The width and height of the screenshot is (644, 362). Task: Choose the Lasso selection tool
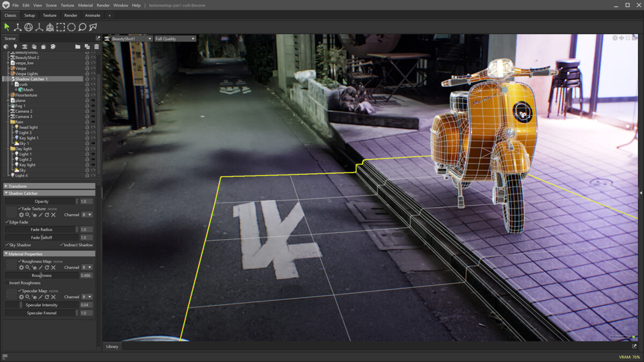(82, 26)
